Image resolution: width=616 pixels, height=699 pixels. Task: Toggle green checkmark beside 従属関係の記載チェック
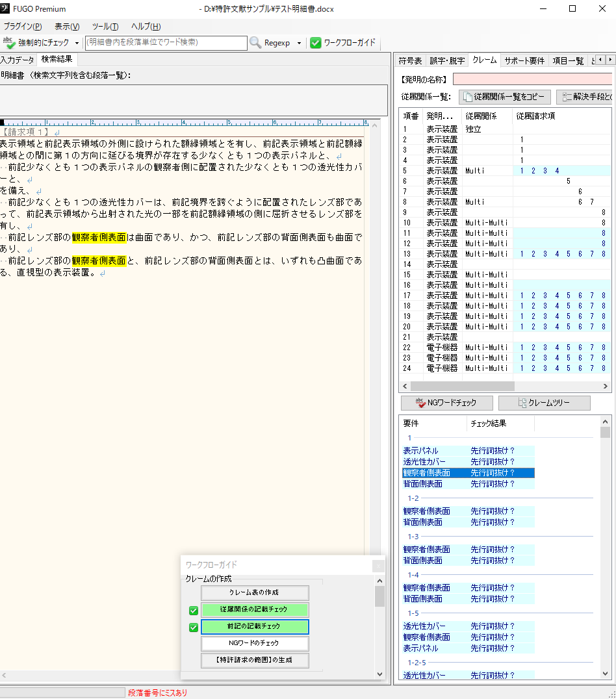tap(194, 610)
